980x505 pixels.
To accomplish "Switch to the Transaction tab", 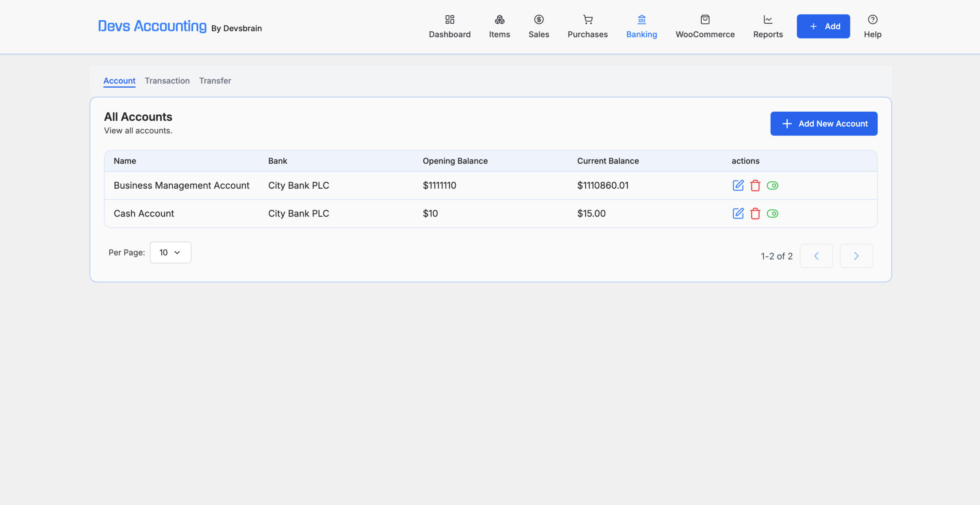I will tap(167, 81).
